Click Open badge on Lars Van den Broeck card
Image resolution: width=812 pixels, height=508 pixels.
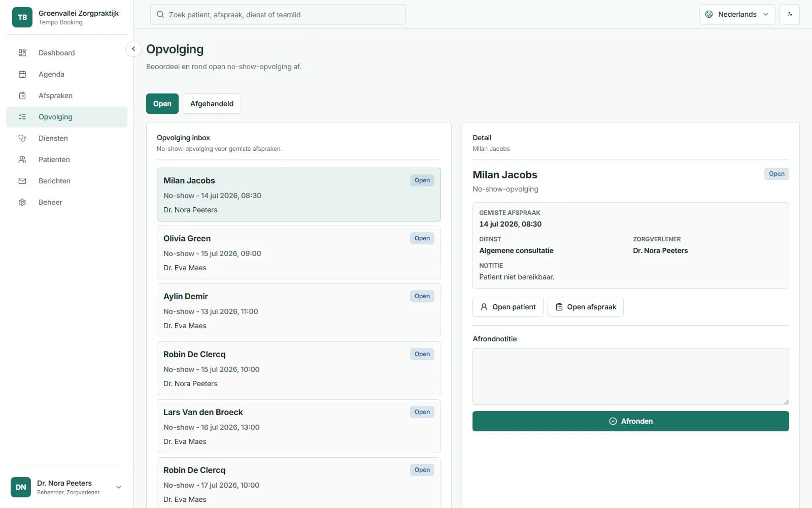coord(422,412)
